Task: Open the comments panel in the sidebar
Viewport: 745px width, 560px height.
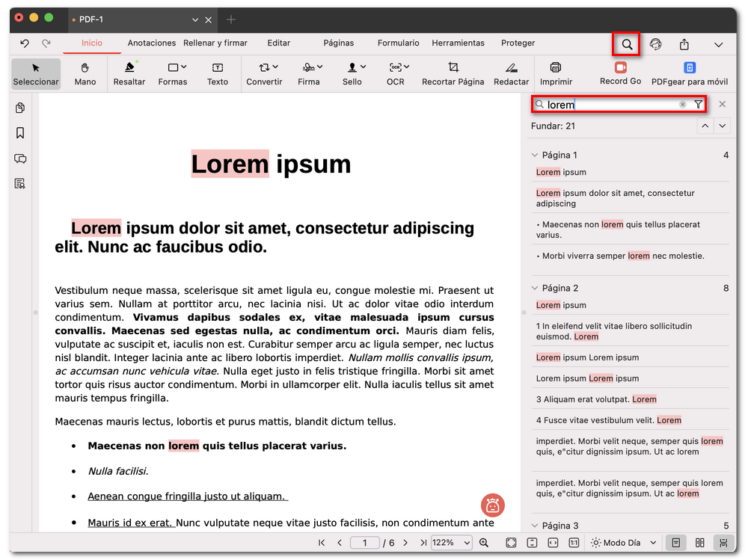Action: point(20,159)
